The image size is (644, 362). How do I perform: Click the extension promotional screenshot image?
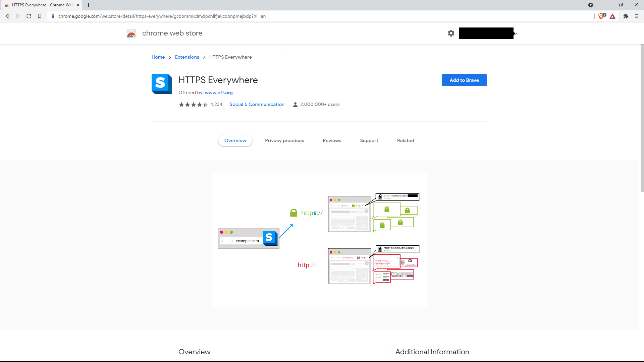pos(319,240)
